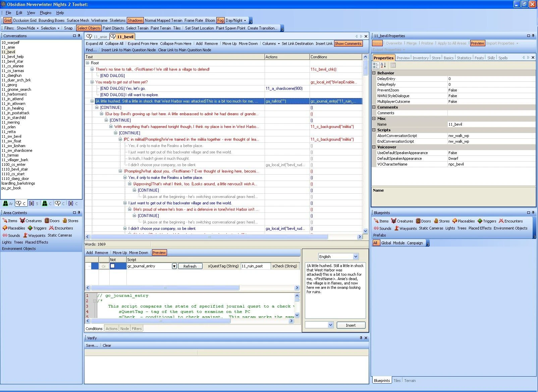Sort properties alphabetically

(383, 65)
